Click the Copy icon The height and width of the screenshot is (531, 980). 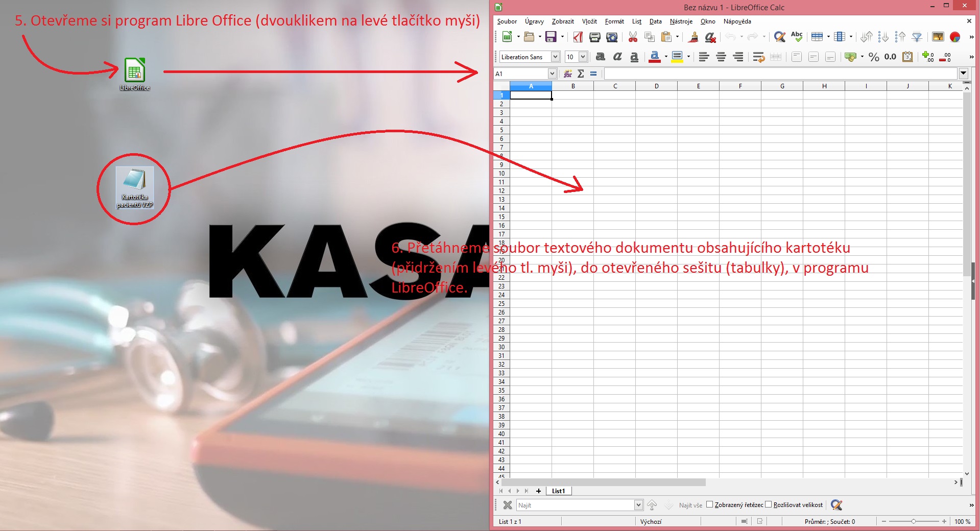pos(650,37)
